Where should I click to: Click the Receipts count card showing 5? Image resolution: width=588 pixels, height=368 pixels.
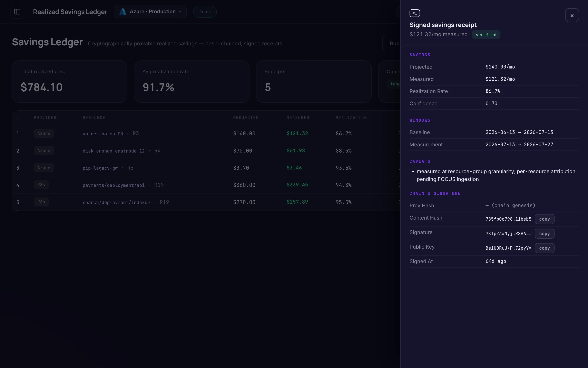click(314, 82)
